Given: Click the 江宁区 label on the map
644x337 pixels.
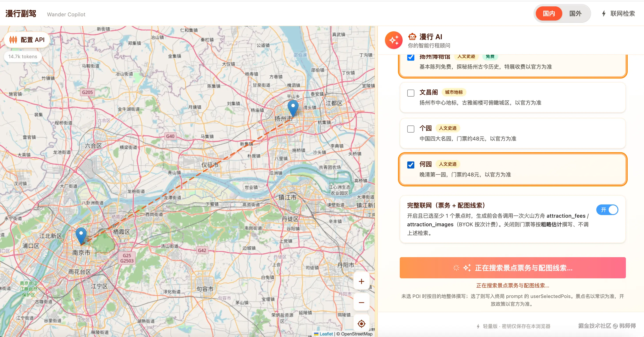Looking at the screenshot, I should pyautogui.click(x=99, y=286).
